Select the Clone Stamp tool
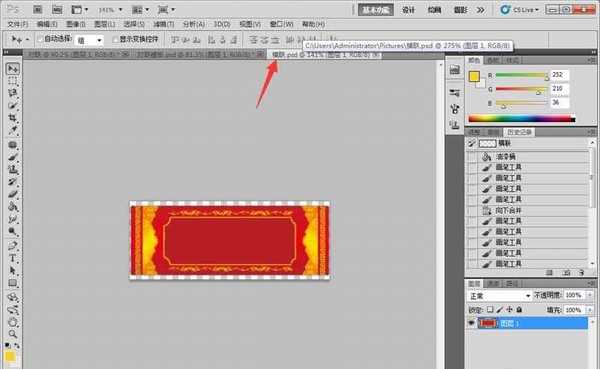This screenshot has width=600, height=369. 13,169
